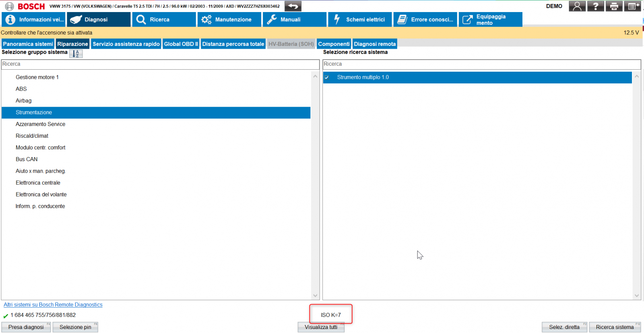
Task: Toggle A-Z sort of system groups
Action: click(76, 54)
